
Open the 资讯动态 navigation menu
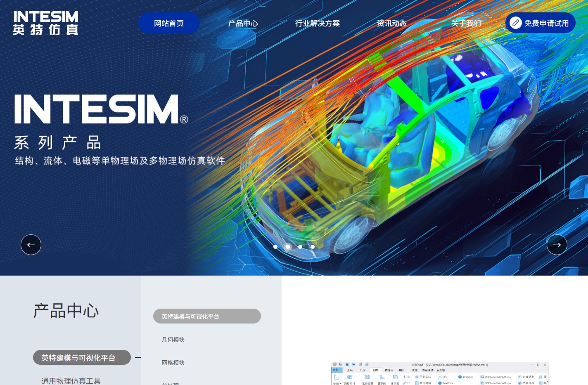pyautogui.click(x=392, y=23)
